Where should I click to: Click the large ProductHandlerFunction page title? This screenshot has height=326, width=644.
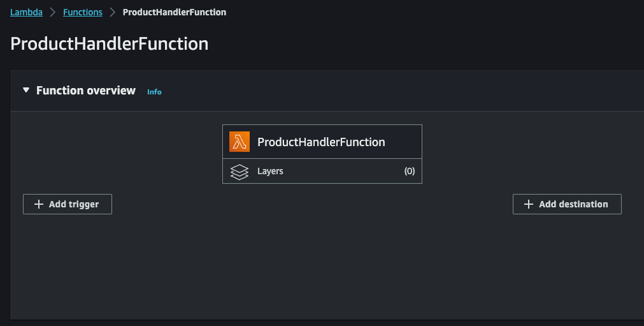[110, 43]
